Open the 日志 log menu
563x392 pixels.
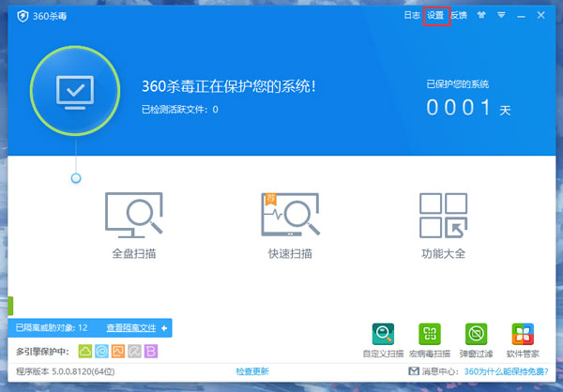point(412,15)
